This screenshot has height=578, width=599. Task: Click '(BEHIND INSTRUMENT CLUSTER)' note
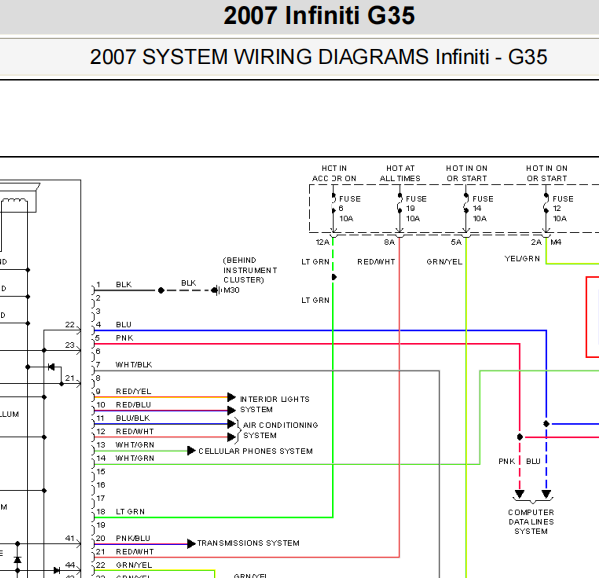[x=250, y=270]
